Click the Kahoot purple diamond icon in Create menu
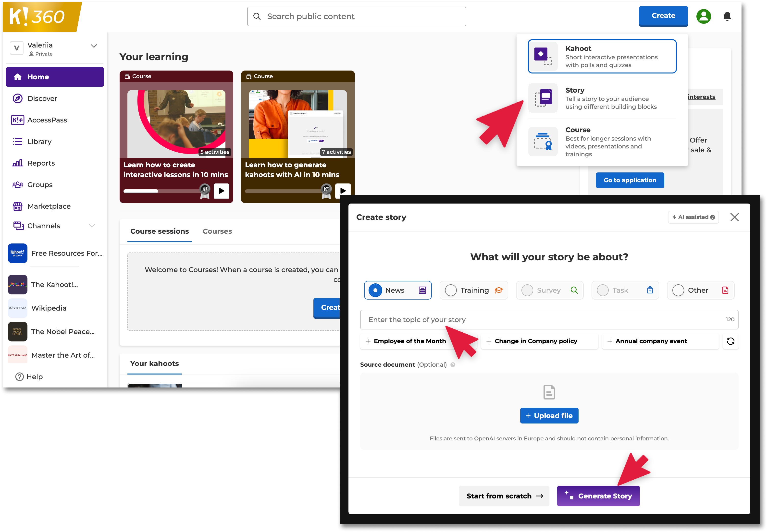Screen dimensions: 767x532 [543, 56]
